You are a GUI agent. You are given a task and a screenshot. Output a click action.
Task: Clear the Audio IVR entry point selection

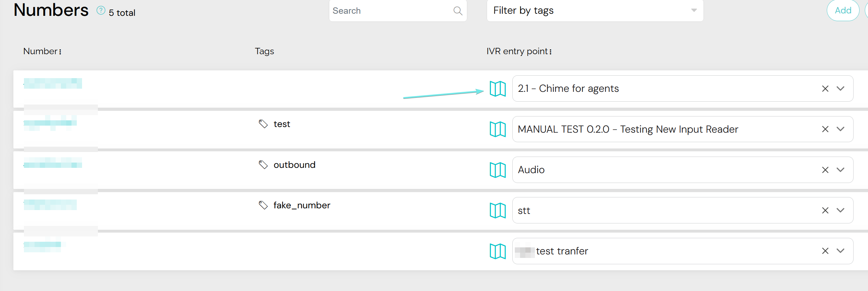click(825, 170)
